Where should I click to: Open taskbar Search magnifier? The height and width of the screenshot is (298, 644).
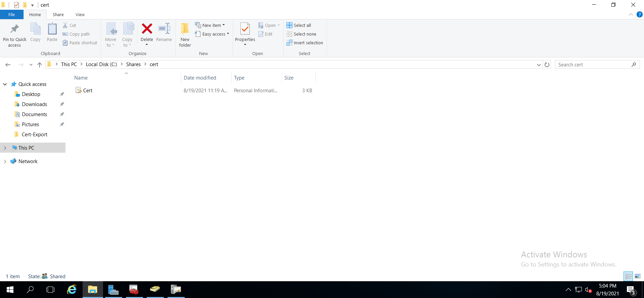[x=30, y=289]
